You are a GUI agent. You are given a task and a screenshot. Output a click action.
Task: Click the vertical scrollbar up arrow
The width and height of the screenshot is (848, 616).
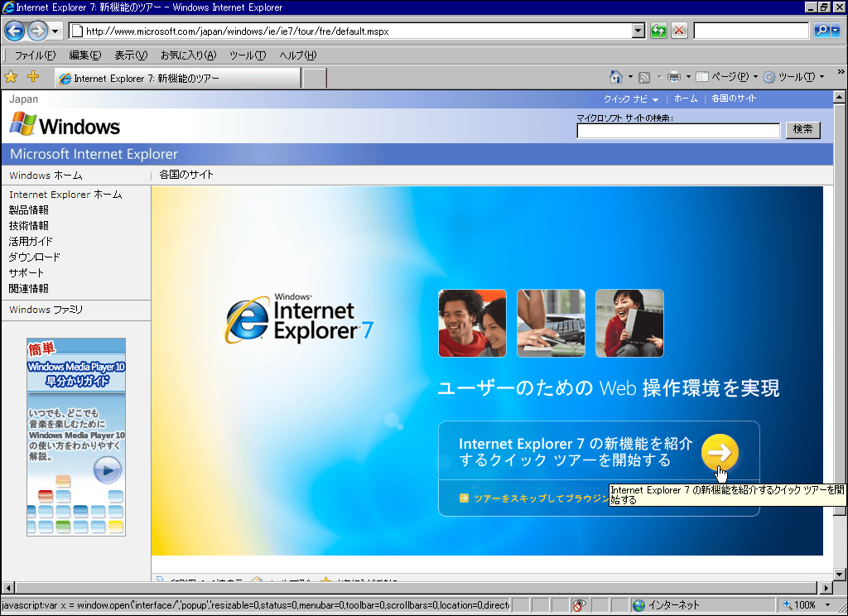(840, 98)
